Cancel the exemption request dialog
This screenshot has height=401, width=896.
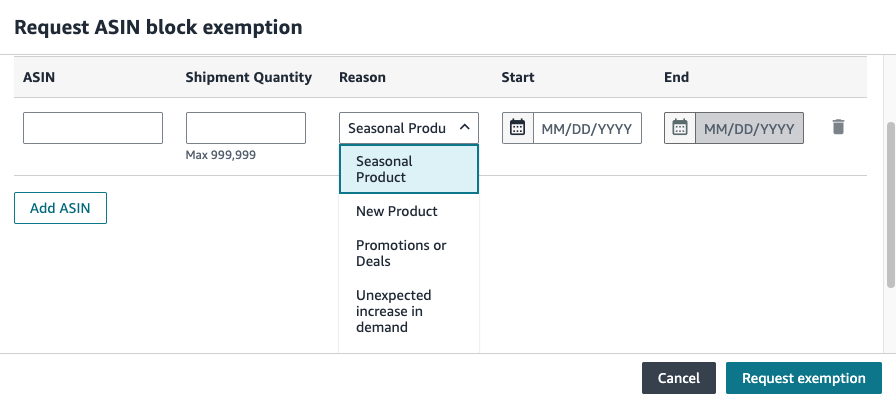[679, 378]
